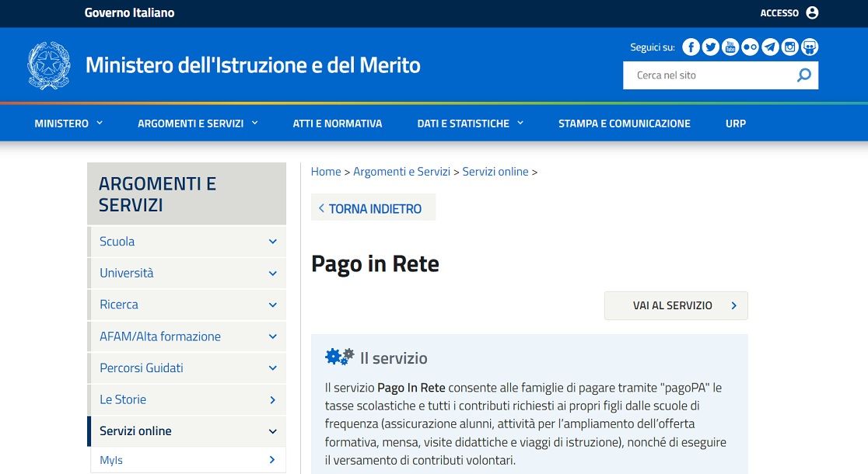Click the search magnifier icon
868x474 pixels.
803,75
